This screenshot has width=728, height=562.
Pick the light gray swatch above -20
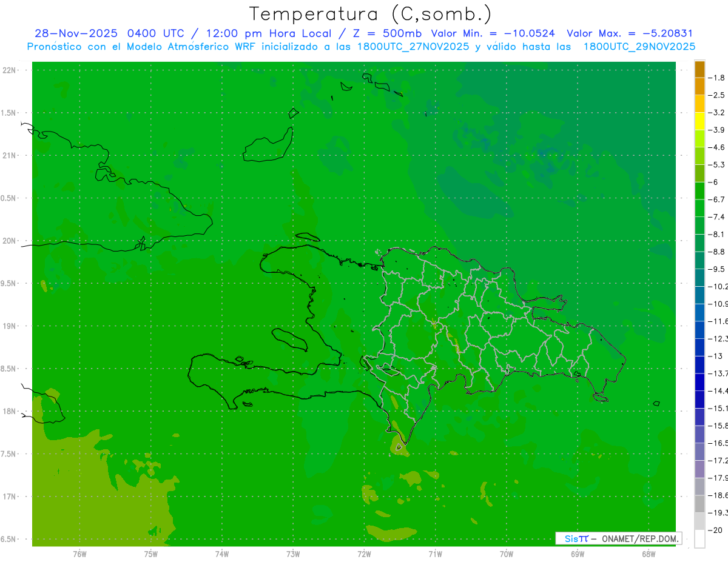click(699, 521)
